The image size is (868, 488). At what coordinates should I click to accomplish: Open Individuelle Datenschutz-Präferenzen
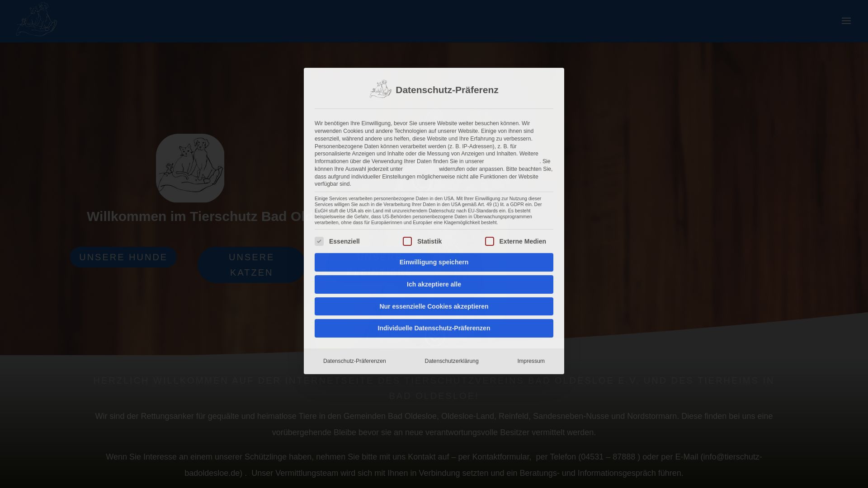point(434,328)
